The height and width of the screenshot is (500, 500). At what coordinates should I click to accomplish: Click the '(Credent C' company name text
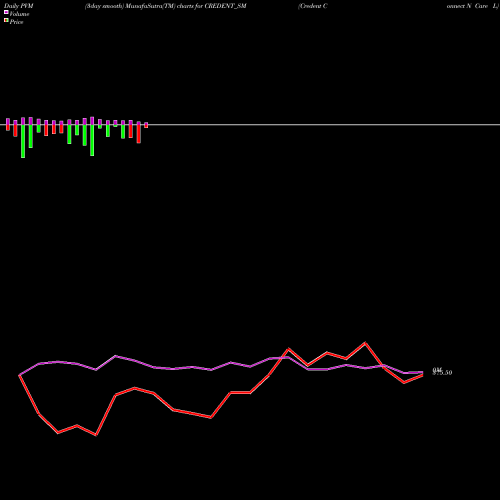(x=313, y=6)
